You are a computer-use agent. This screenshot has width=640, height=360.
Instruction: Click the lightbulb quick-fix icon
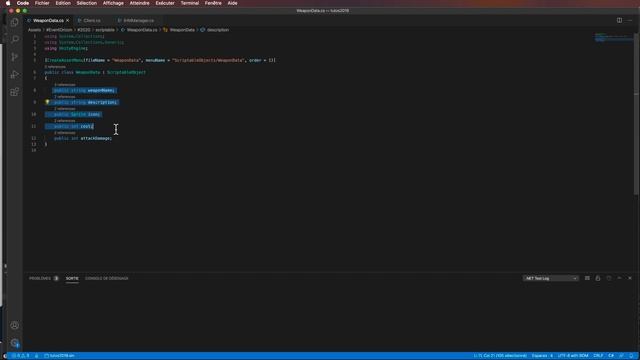click(x=47, y=102)
